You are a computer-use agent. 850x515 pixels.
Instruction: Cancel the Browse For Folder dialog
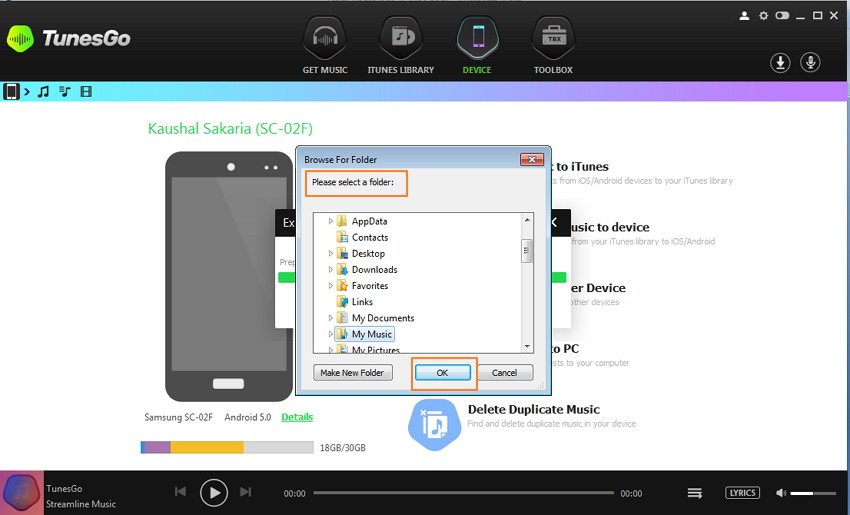click(504, 373)
